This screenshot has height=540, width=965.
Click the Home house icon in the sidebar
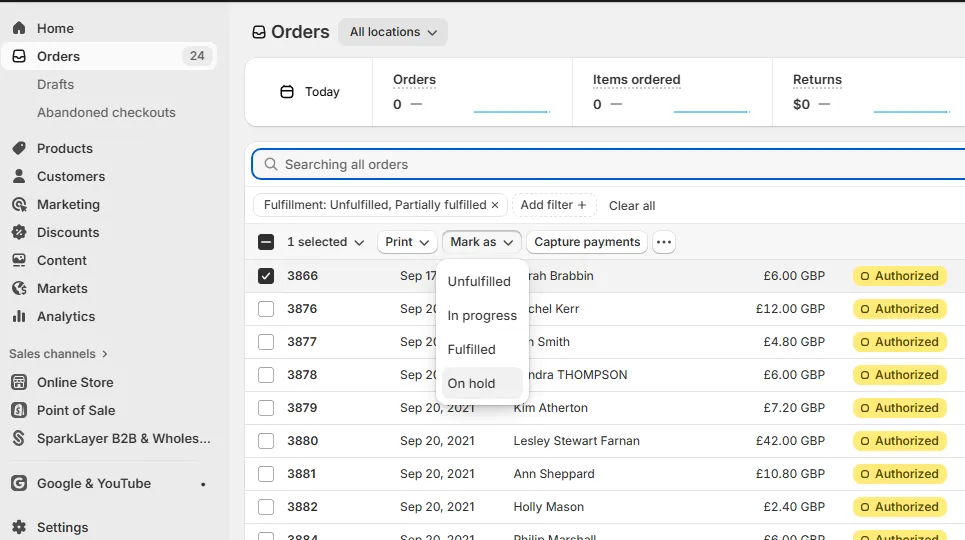click(x=19, y=28)
